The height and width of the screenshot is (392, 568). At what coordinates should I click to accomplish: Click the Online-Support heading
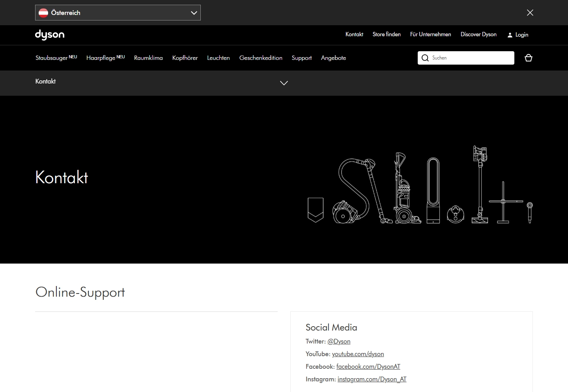tap(80, 292)
